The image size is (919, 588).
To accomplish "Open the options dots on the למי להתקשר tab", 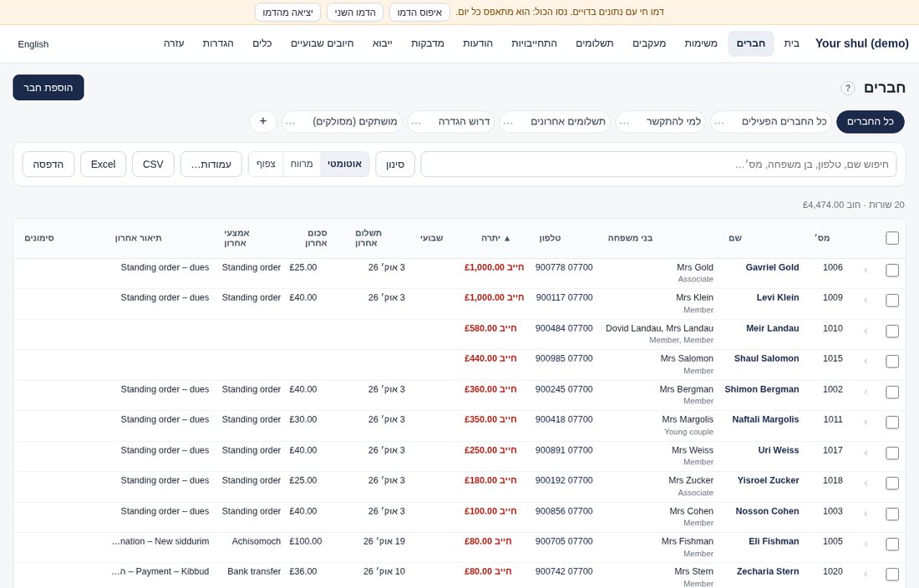I will [625, 122].
